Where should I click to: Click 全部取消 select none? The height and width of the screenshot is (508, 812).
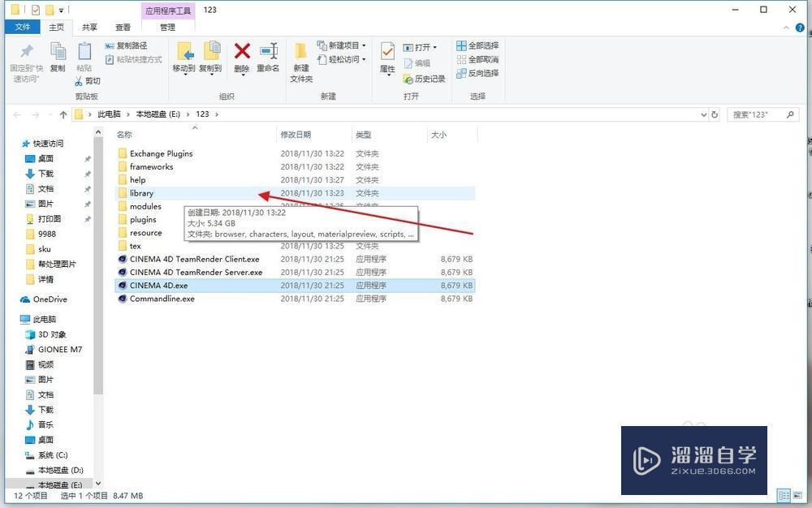click(x=477, y=59)
